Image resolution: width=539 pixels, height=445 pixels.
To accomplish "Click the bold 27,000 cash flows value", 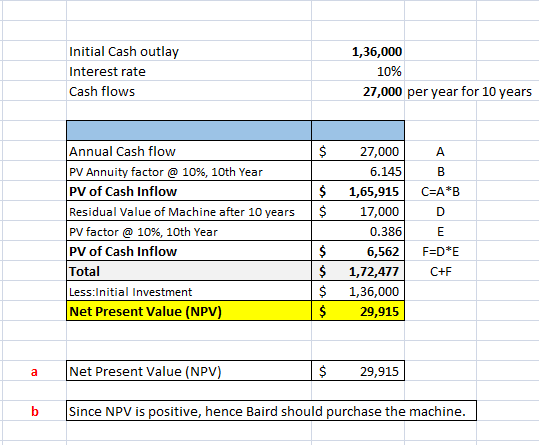I will point(382,92).
